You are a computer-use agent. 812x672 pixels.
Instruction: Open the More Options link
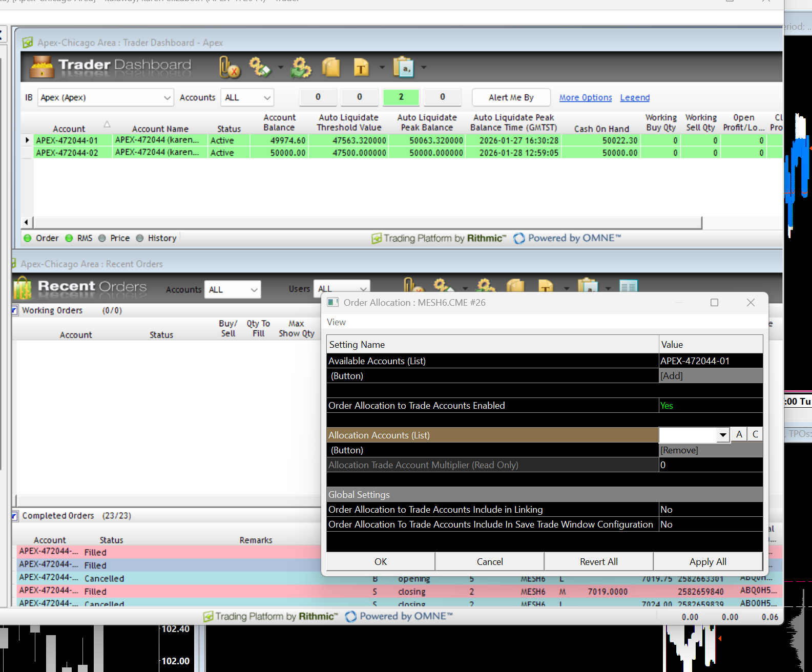point(586,97)
